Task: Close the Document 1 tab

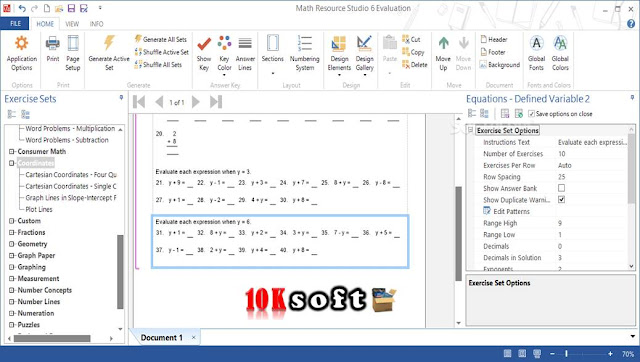Action: point(194,338)
